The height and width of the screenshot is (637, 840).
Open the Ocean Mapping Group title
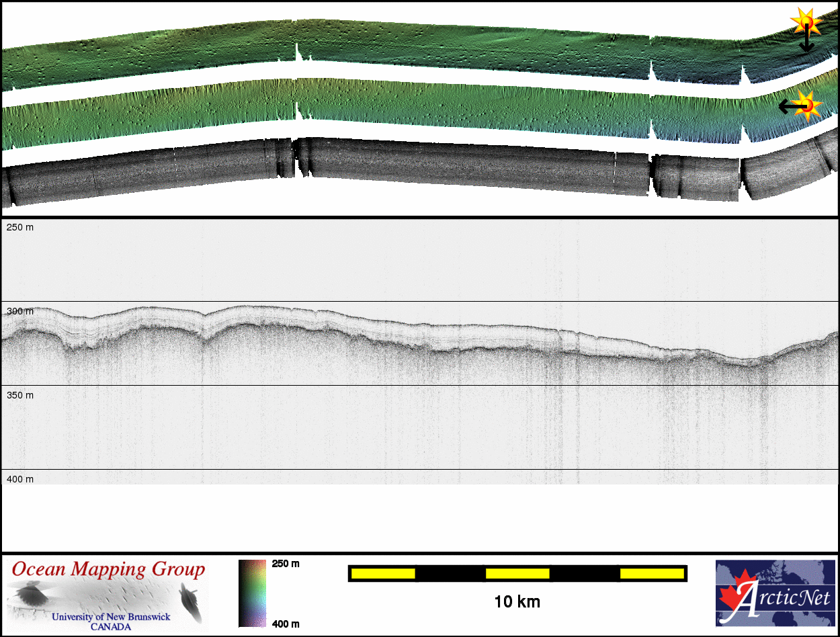pos(108,570)
